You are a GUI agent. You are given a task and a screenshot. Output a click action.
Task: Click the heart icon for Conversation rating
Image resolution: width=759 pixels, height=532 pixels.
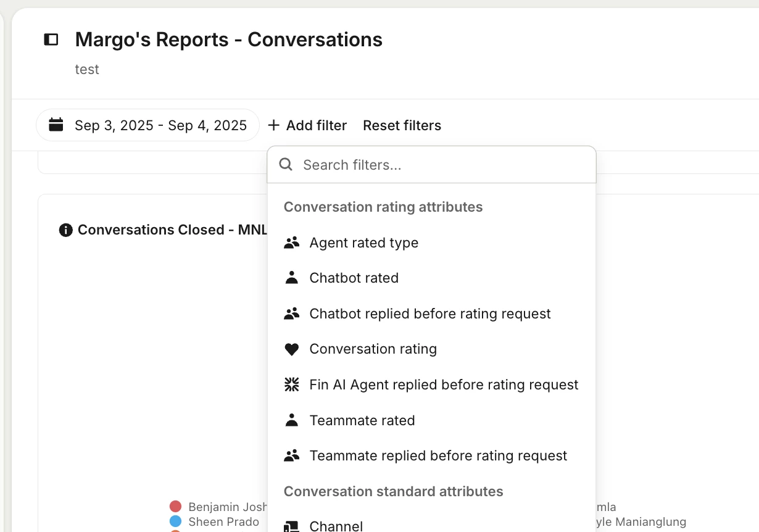tap(291, 349)
